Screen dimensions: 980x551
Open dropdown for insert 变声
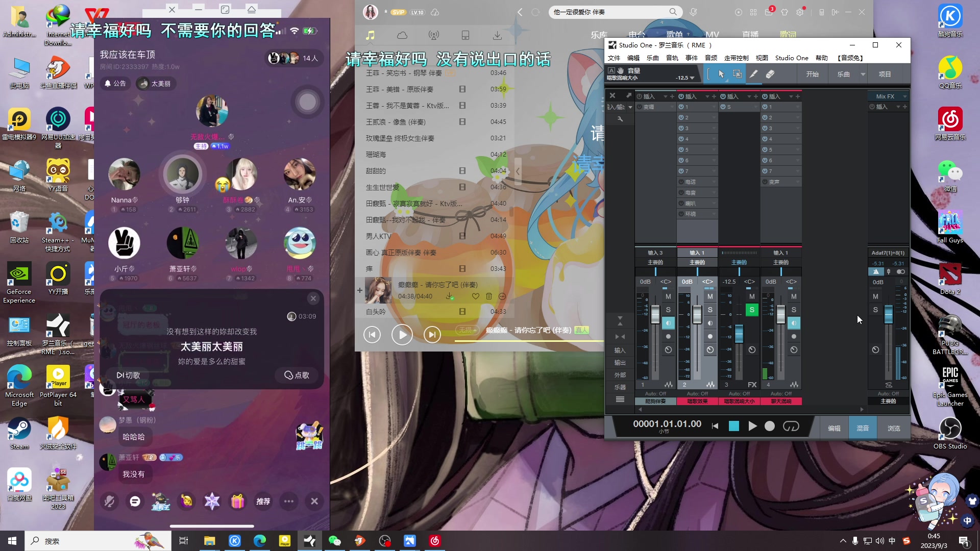click(x=798, y=182)
